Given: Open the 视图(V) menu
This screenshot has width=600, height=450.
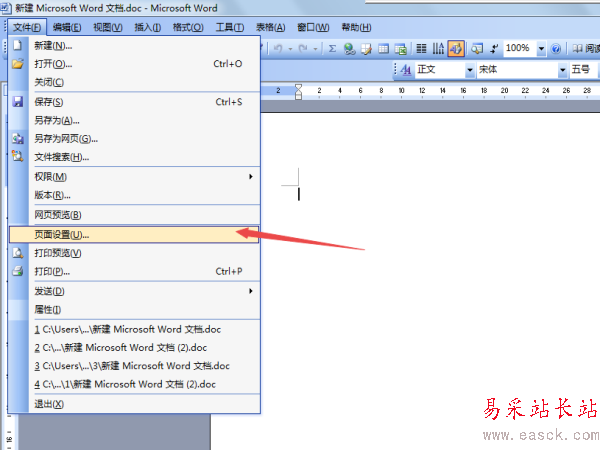Looking at the screenshot, I should [108, 28].
